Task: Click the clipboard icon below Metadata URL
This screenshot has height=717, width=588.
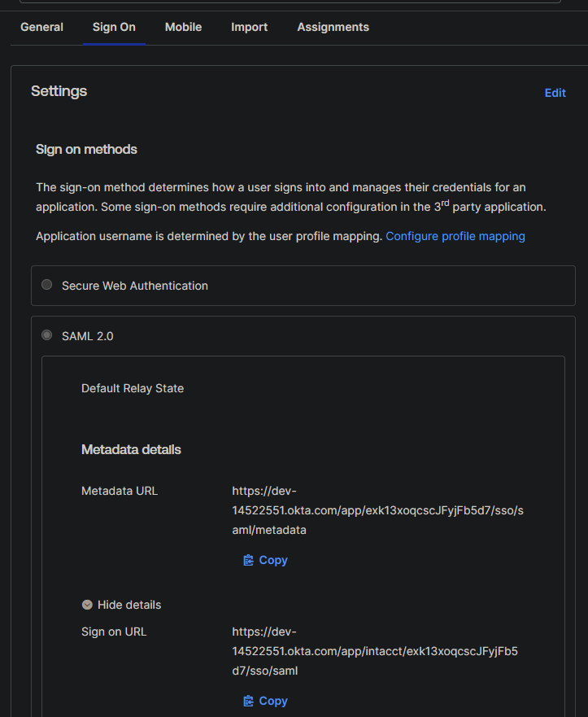Action: coord(248,560)
